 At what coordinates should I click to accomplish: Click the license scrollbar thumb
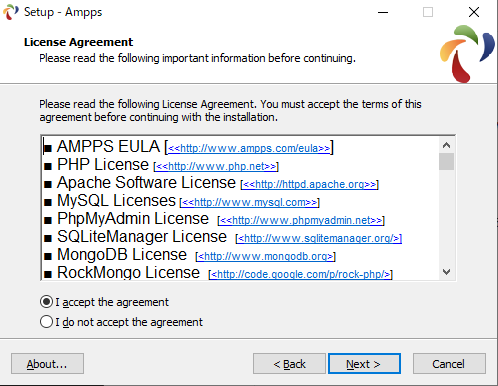pyautogui.click(x=446, y=162)
